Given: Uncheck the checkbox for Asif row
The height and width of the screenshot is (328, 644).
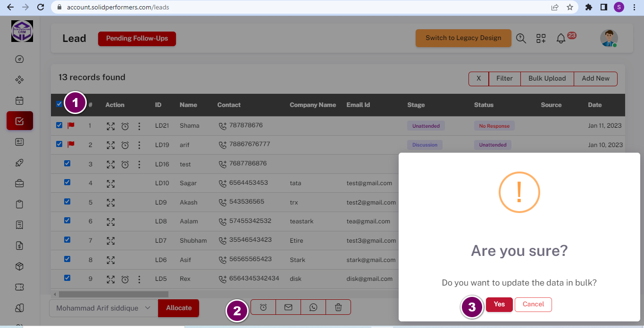Looking at the screenshot, I should (x=67, y=259).
